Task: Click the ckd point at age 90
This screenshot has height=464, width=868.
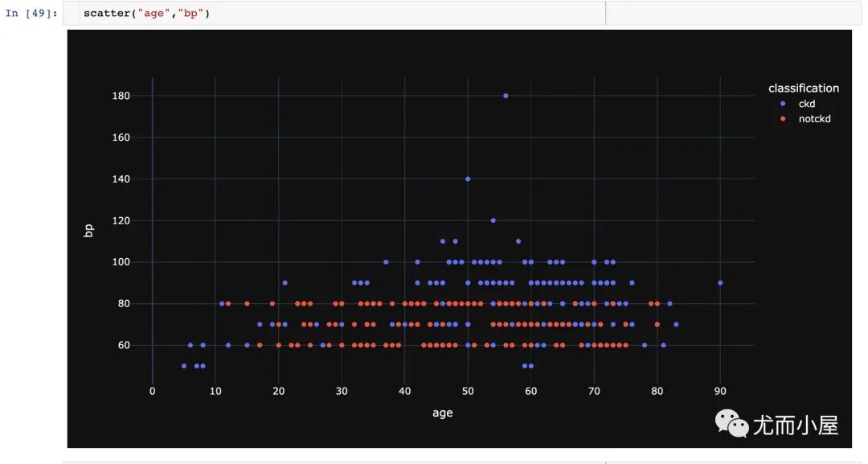Action: (720, 283)
